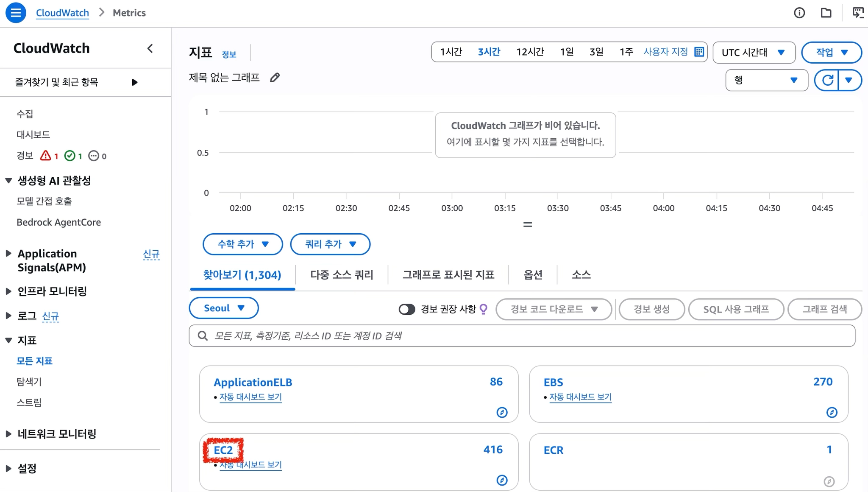Click the lightbulb icon beside alarm recommendations

[x=483, y=309]
